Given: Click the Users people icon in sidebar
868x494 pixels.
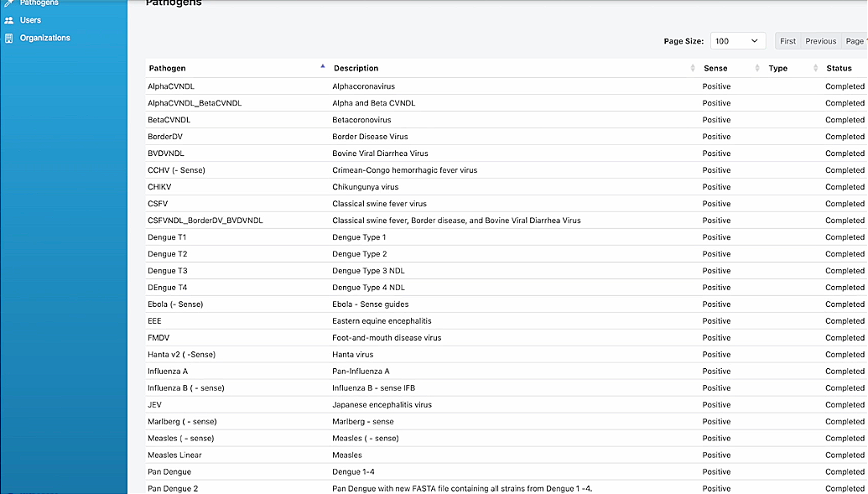Looking at the screenshot, I should click(x=9, y=20).
